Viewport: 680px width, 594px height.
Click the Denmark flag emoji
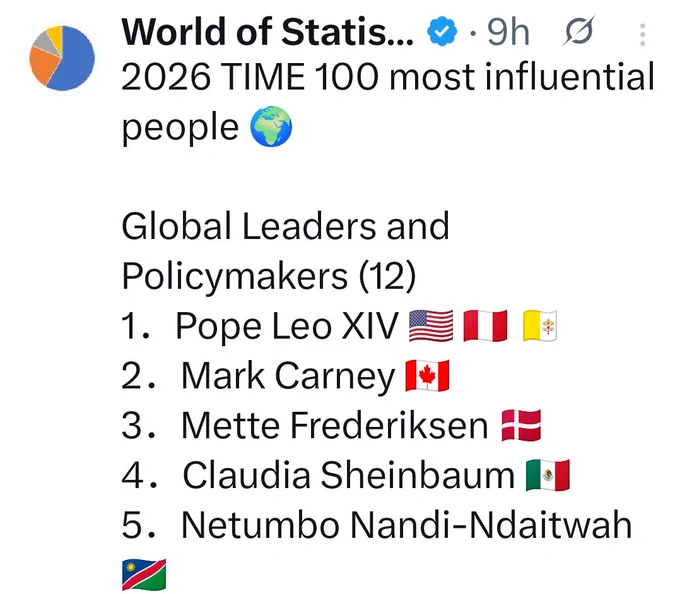[x=521, y=425]
